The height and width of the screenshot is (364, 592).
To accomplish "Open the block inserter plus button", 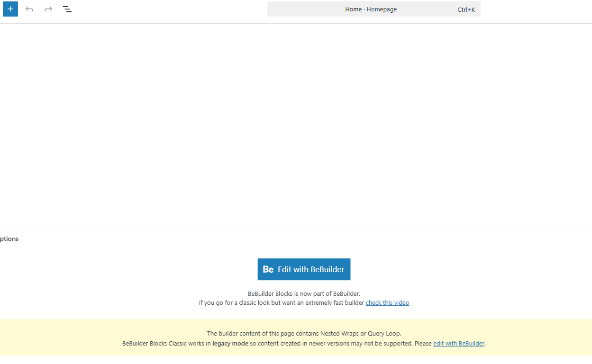I will tap(10, 9).
